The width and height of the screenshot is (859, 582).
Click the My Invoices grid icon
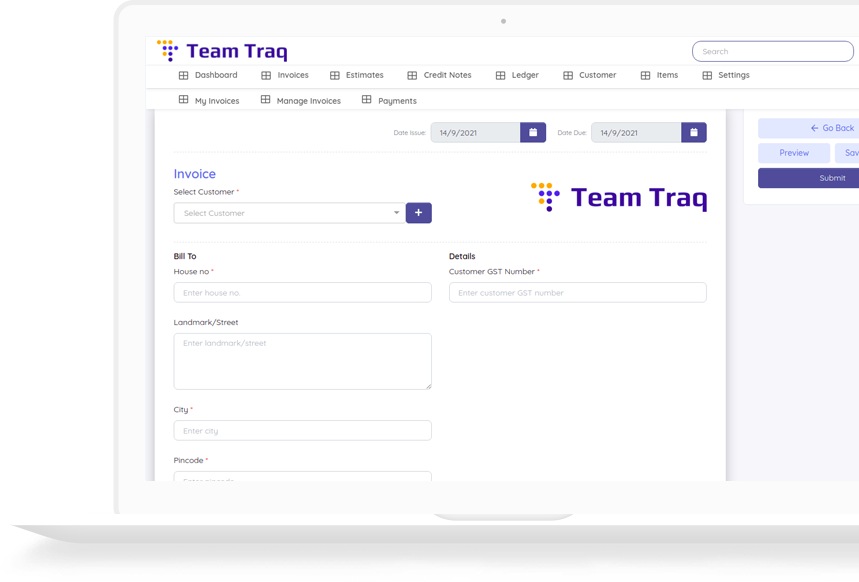click(184, 99)
